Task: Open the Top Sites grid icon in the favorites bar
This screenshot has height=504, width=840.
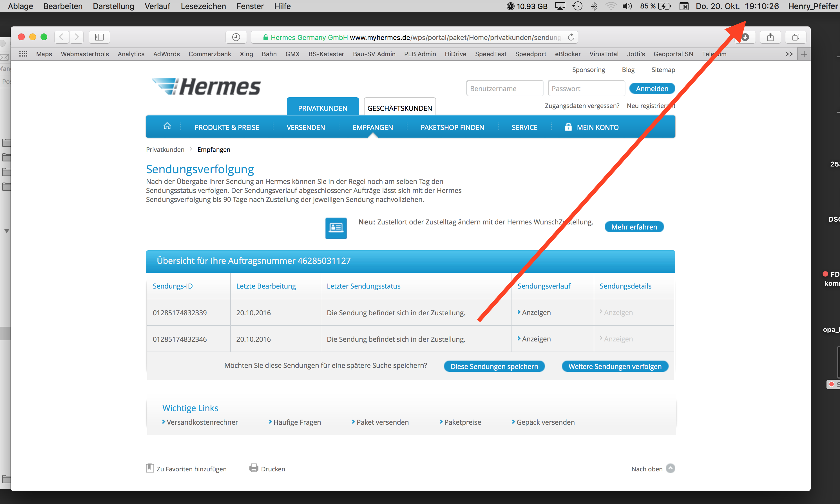Action: (x=23, y=54)
